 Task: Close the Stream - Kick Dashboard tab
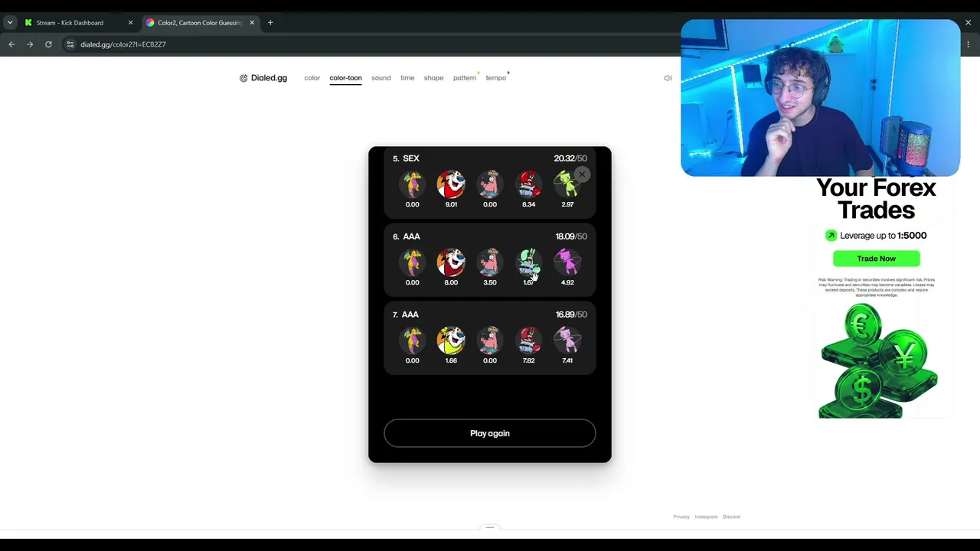pyautogui.click(x=130, y=22)
